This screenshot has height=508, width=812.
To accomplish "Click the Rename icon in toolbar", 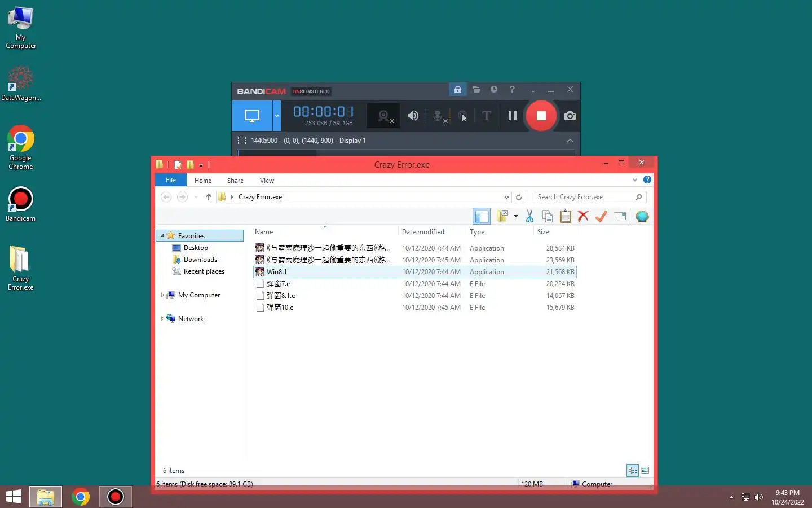I will [x=620, y=216].
